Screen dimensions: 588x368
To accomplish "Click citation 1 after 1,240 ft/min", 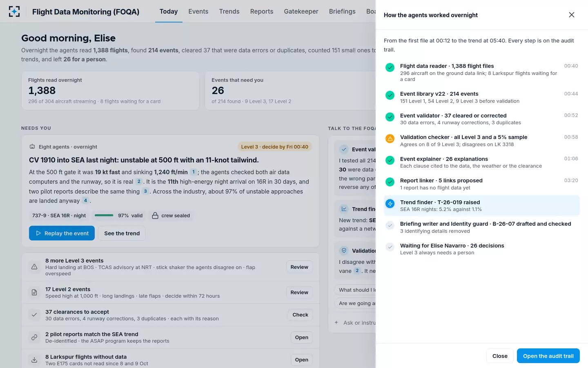I will click(x=194, y=172).
